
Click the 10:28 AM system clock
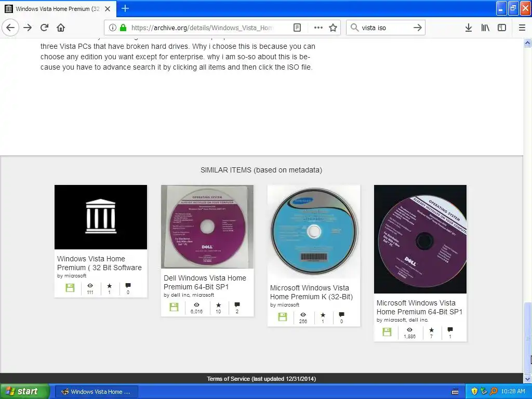point(513,391)
